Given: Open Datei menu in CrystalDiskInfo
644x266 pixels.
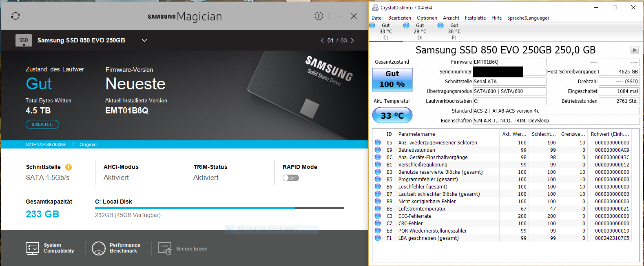Looking at the screenshot, I should point(377,18).
